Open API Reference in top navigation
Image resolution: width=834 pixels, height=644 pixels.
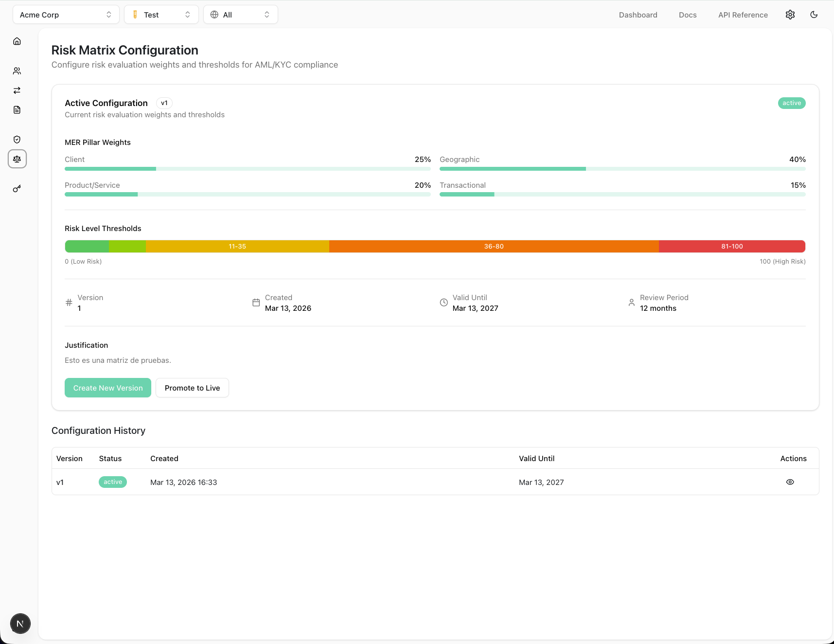[743, 15]
